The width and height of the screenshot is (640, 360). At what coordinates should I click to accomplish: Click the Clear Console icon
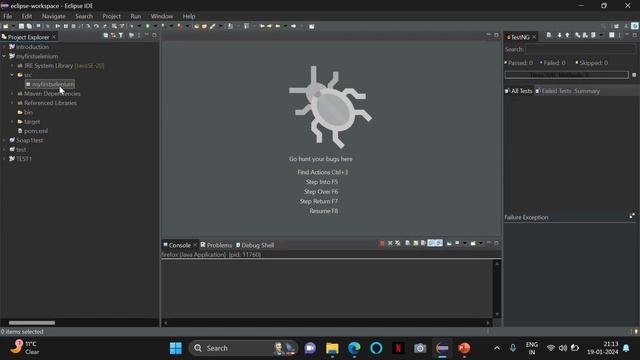click(x=407, y=243)
